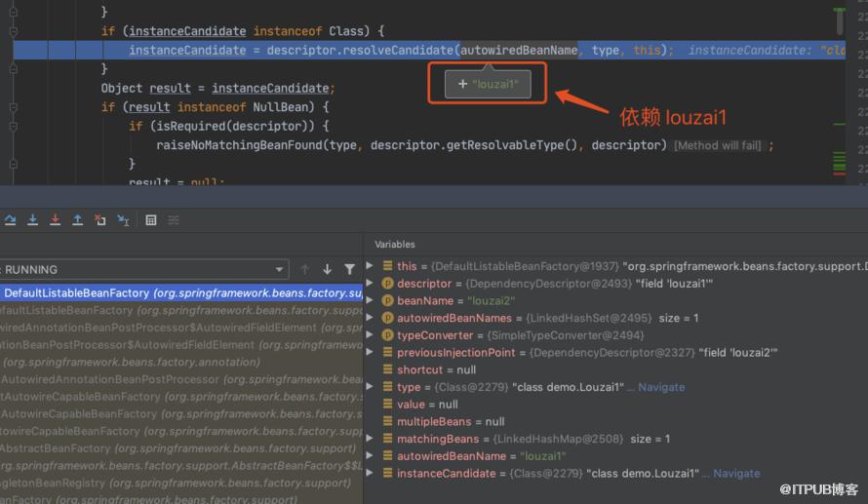
Task: Select the first AutowiredFieldElement stack frame
Action: tap(181, 328)
